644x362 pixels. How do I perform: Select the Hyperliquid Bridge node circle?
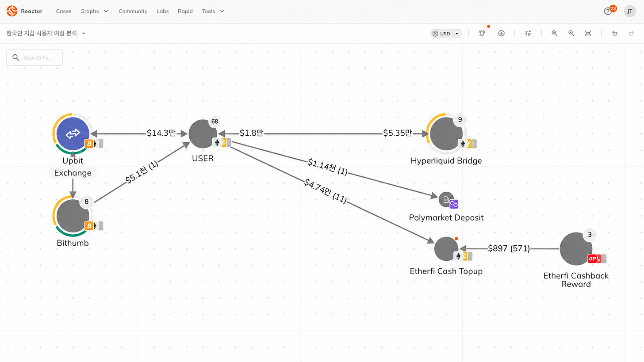[446, 134]
